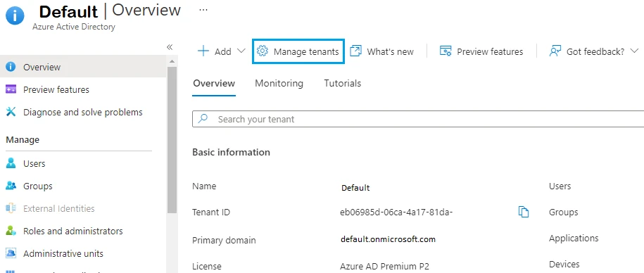Click the search magnifier icon

point(203,119)
